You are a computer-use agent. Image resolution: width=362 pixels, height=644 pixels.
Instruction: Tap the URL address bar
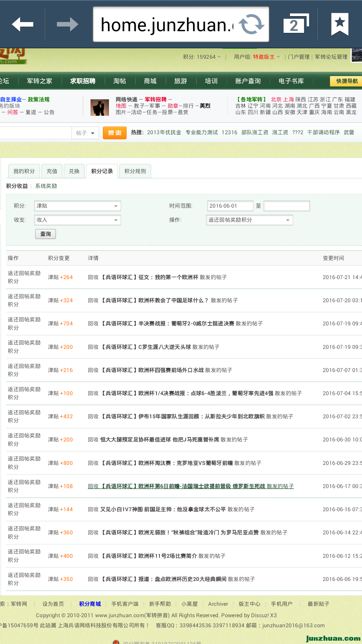click(181, 24)
